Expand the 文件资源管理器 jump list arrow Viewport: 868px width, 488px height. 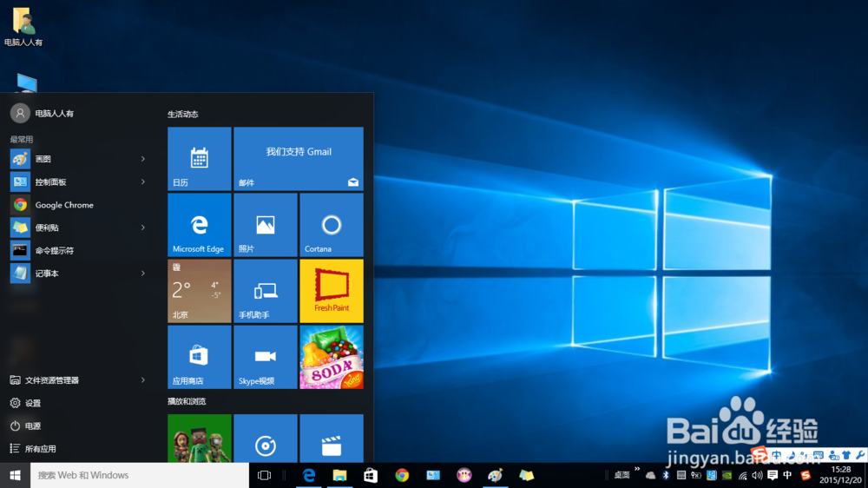coord(143,380)
